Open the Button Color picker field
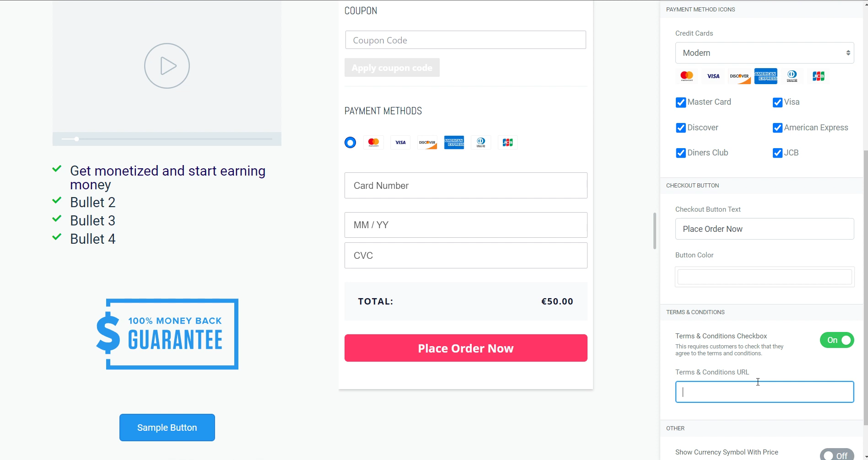The image size is (868, 460). [x=765, y=277]
